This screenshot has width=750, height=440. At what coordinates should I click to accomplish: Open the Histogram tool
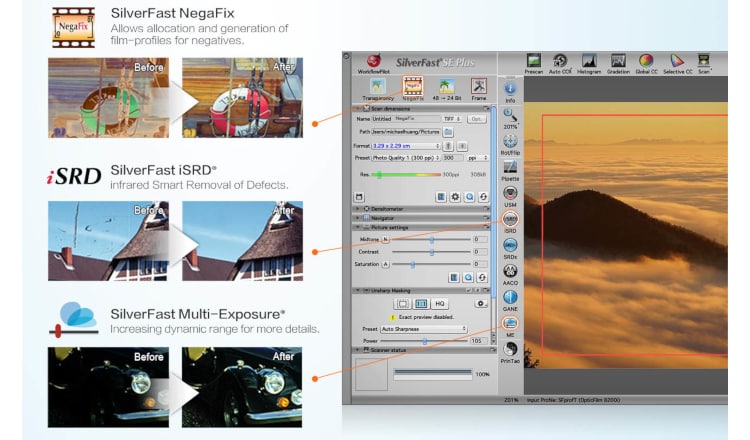point(589,61)
